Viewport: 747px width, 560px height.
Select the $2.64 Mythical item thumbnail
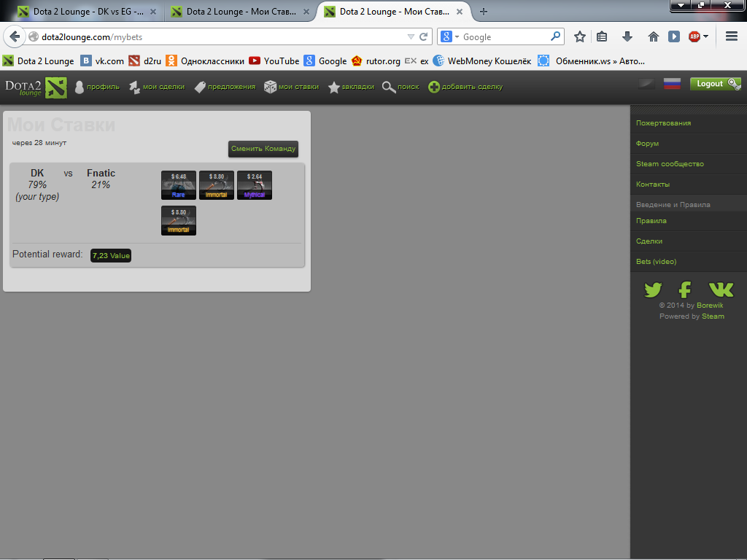[255, 185]
